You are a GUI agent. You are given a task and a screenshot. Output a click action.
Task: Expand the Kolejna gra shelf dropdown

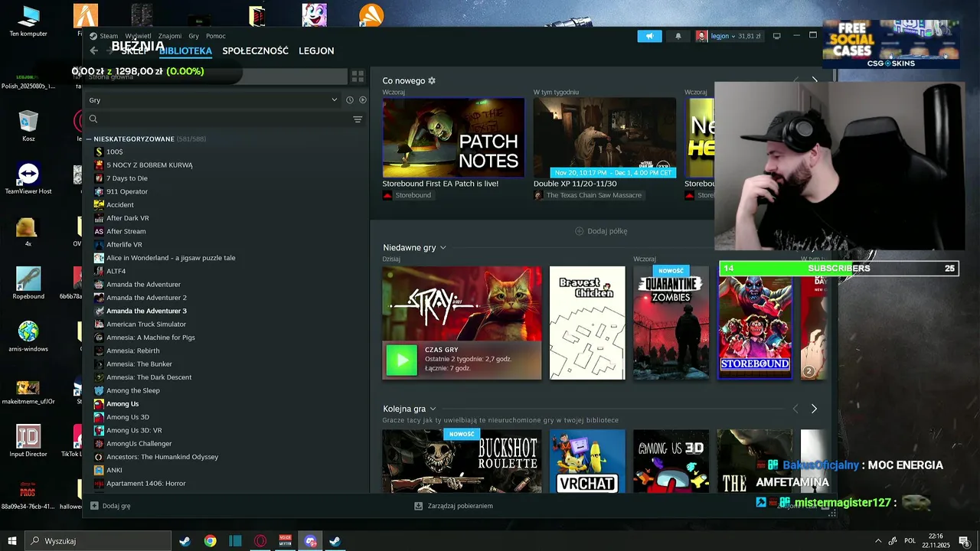point(433,409)
